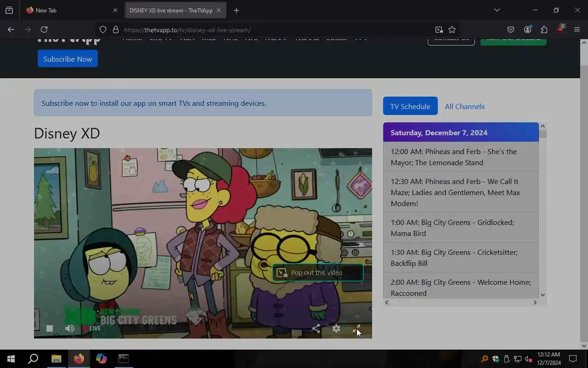Click the page scrollbar down arrow
This screenshot has height=368, width=588.
(x=584, y=346)
